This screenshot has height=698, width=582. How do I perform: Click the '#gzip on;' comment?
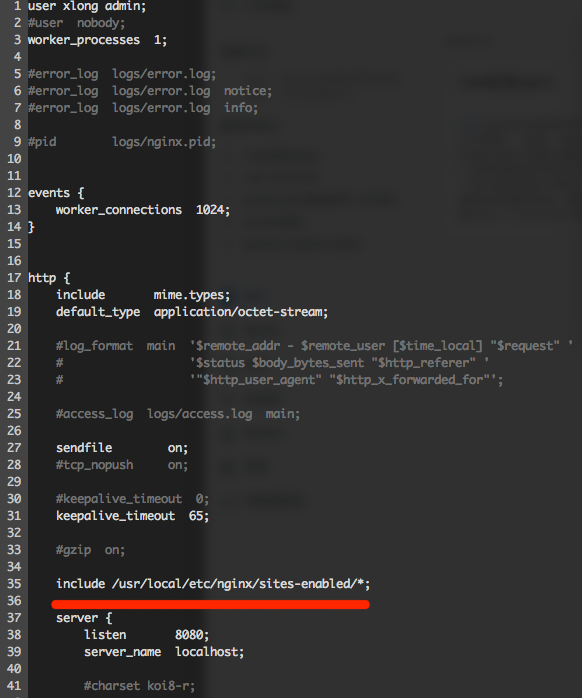point(90,550)
